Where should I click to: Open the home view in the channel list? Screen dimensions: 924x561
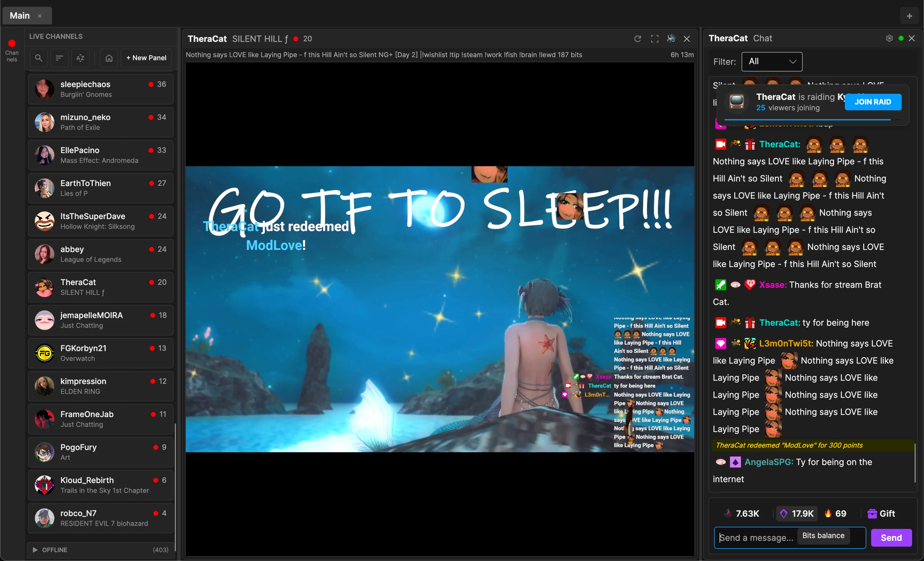click(108, 58)
